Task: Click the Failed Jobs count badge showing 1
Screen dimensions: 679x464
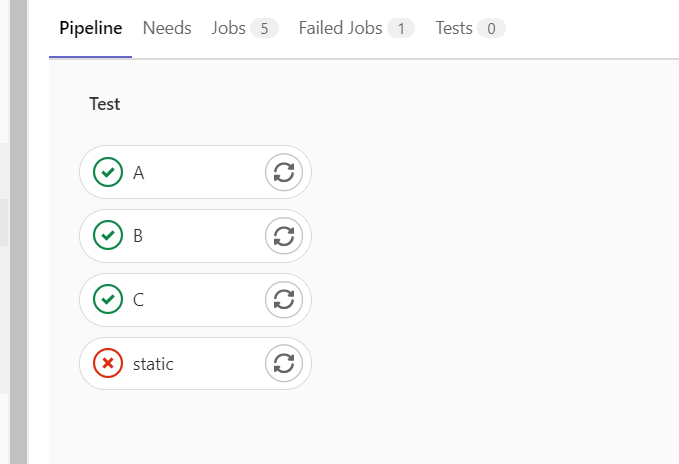Action: [401, 29]
